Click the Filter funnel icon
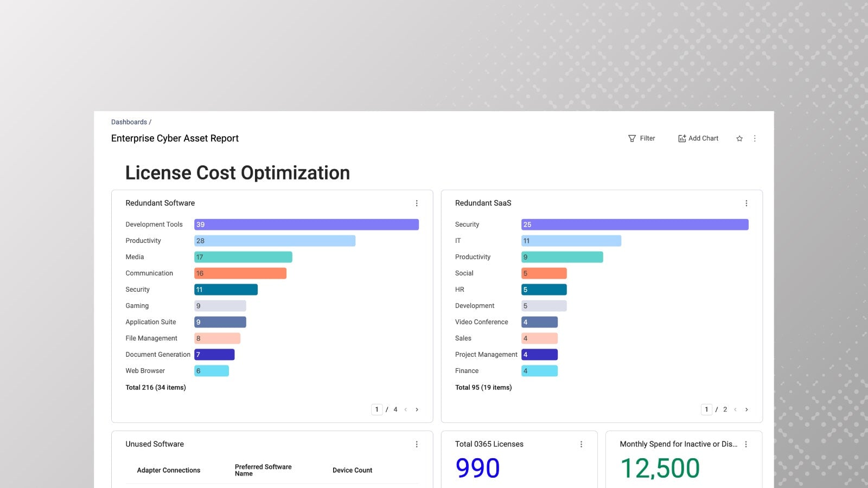 [632, 138]
